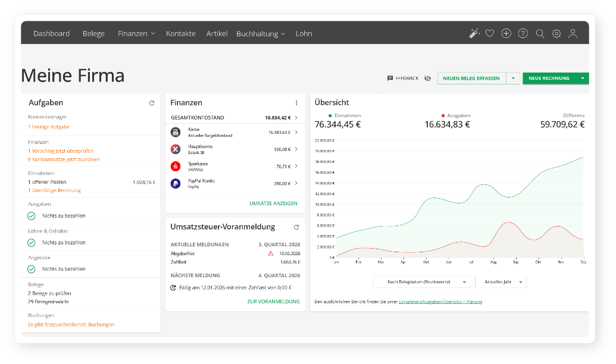Toggle the Ausgaben series in chart legend
The image size is (616, 364).
tap(456, 115)
